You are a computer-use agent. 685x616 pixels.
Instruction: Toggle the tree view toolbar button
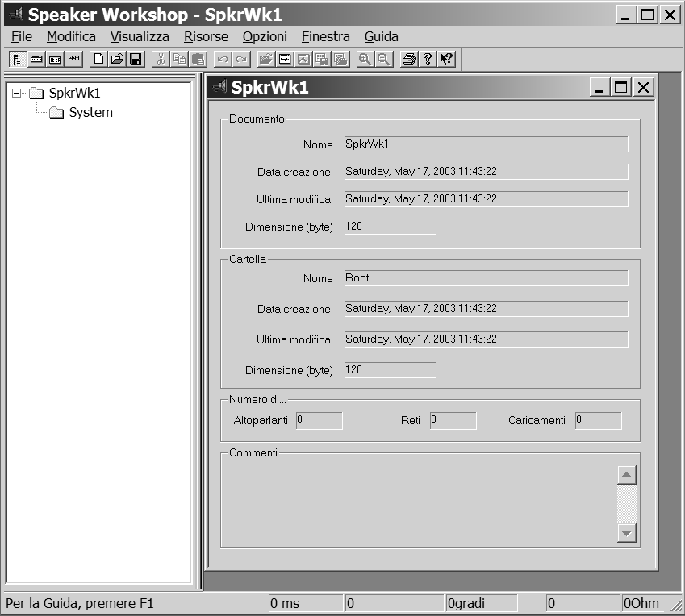coord(18,59)
